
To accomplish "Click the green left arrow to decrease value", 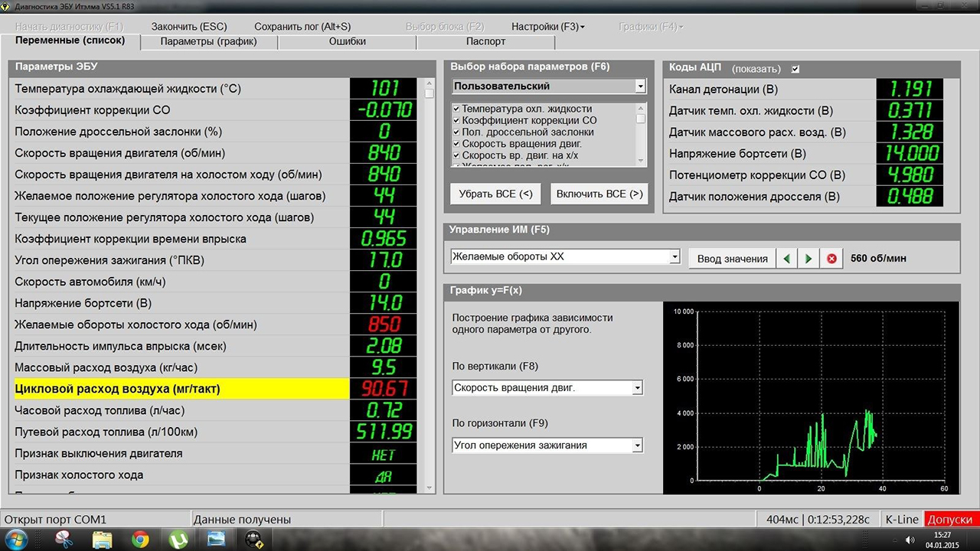I will click(x=787, y=259).
